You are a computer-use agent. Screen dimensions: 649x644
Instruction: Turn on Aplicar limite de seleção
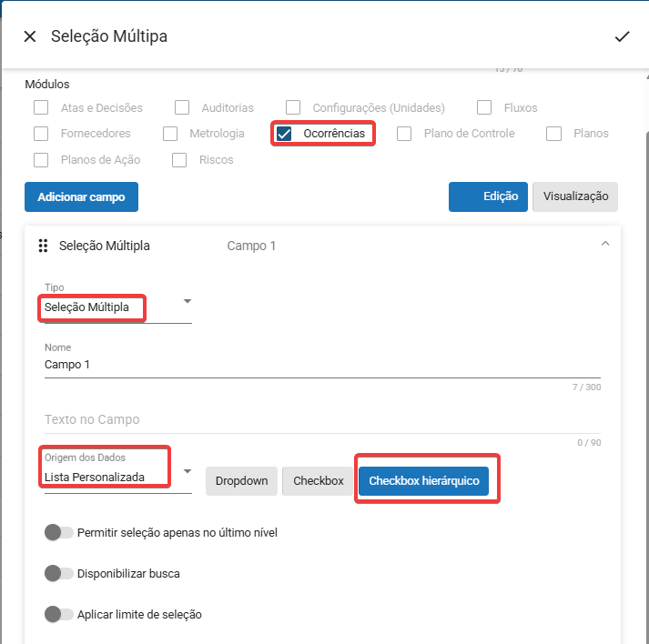[59, 614]
